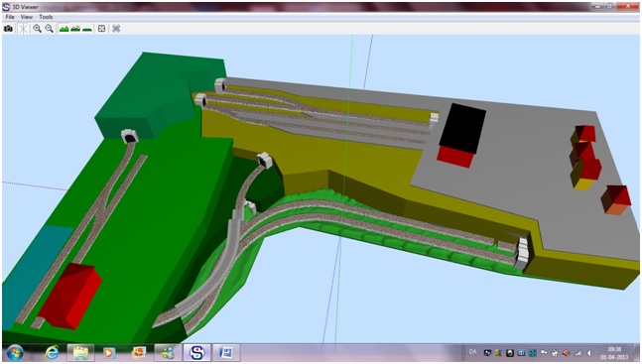This screenshot has width=642, height=364.
Task: Click the zoom in magnifier
Action: click(38, 28)
